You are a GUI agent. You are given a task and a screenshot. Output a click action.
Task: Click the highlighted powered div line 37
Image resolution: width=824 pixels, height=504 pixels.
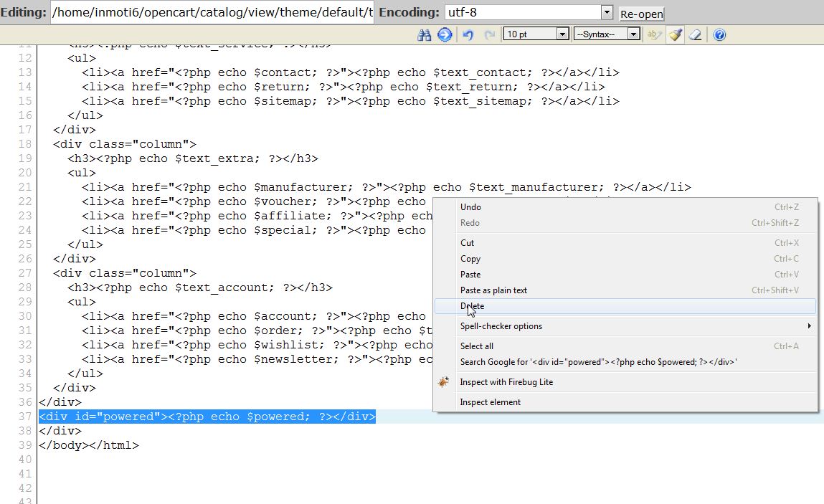pyautogui.click(x=207, y=417)
